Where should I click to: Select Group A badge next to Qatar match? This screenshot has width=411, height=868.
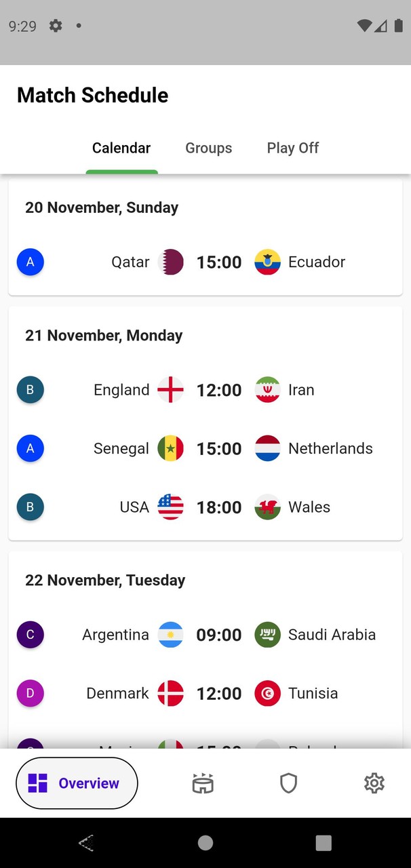(x=30, y=262)
